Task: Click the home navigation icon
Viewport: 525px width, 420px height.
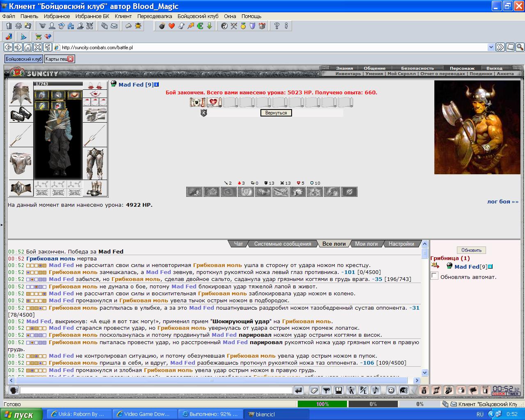Action: tap(27, 47)
